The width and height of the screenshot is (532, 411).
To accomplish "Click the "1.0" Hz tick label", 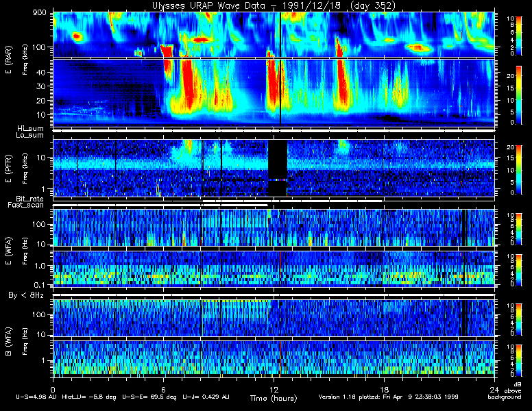I will [39, 266].
